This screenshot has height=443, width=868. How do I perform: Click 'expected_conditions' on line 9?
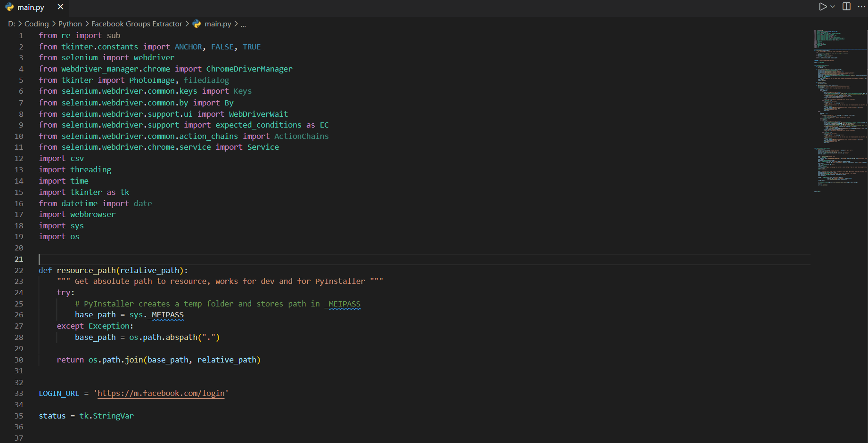click(x=258, y=125)
